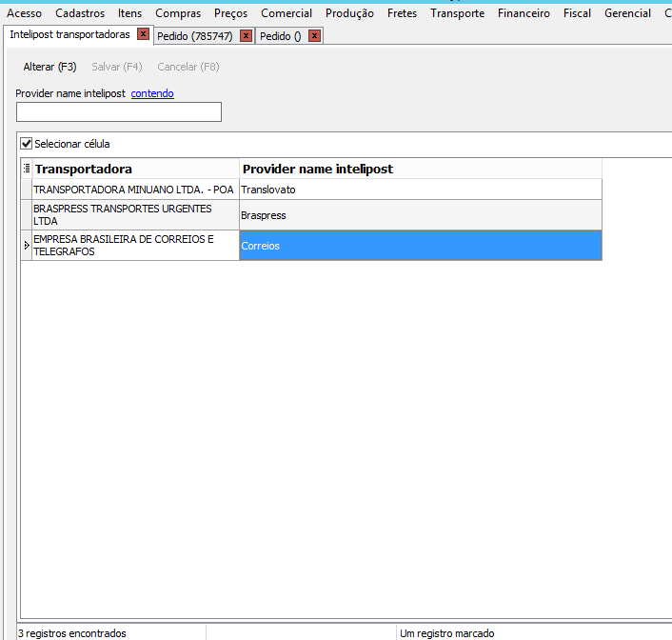Click the row selector beside BRASPRESS TRANSPORTES
This screenshot has width=672, height=640.
(x=27, y=215)
